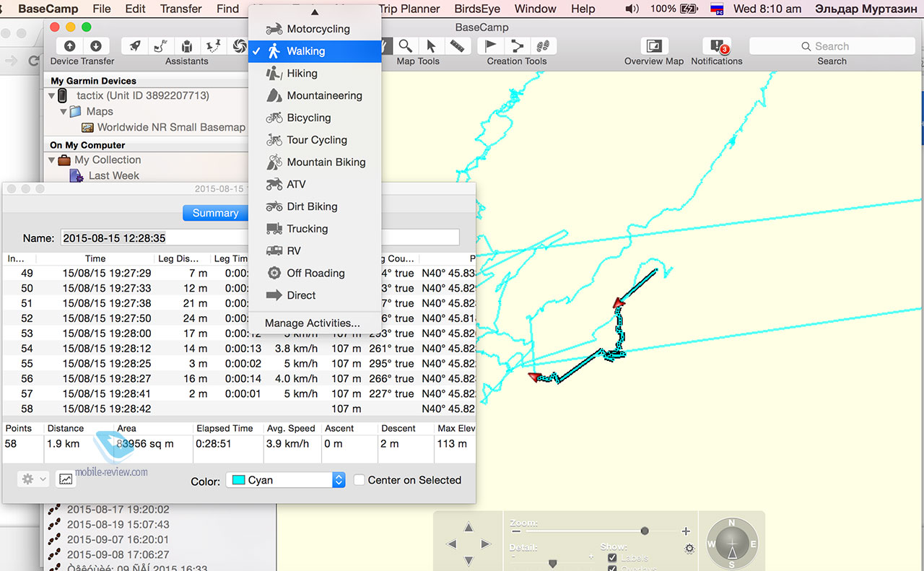Select the magnifier Zoom map tool
The image size is (924, 571).
[x=406, y=45]
